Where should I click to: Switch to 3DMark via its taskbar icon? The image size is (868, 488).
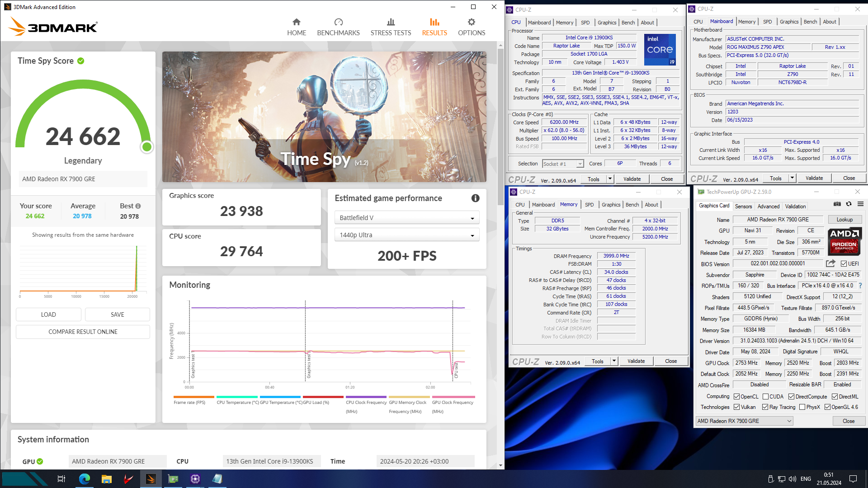tap(151, 479)
